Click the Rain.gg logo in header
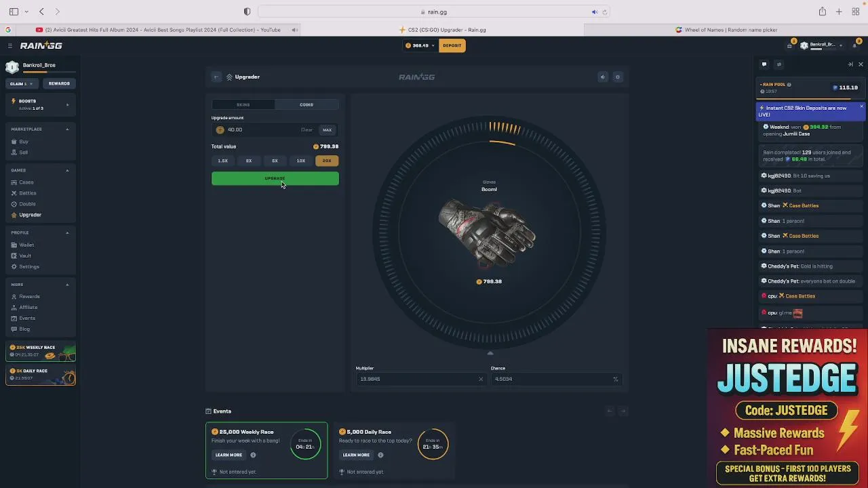The height and width of the screenshot is (488, 868). coord(41,45)
